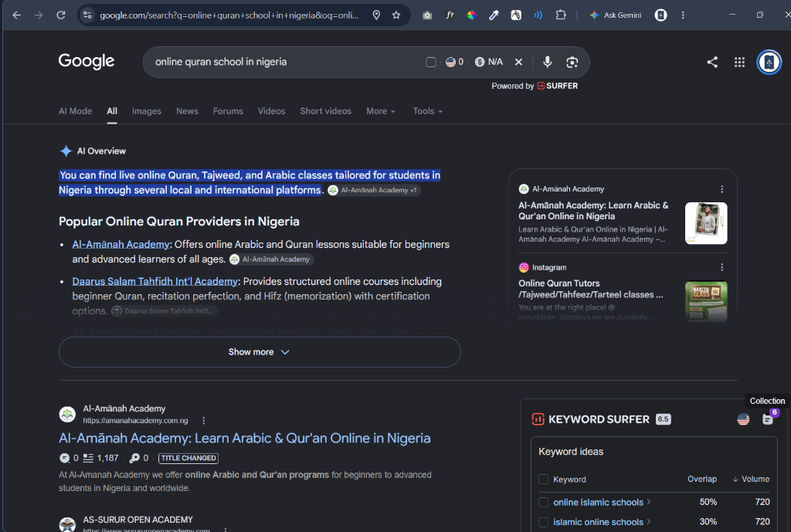Click the US flag volume indicator
This screenshot has width=791, height=532.
454,62
